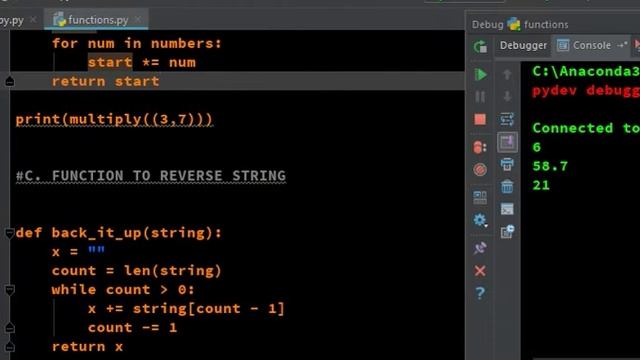Viewport: 640px width, 360px height.
Task: Click the Print console output icon
Action: point(507,164)
